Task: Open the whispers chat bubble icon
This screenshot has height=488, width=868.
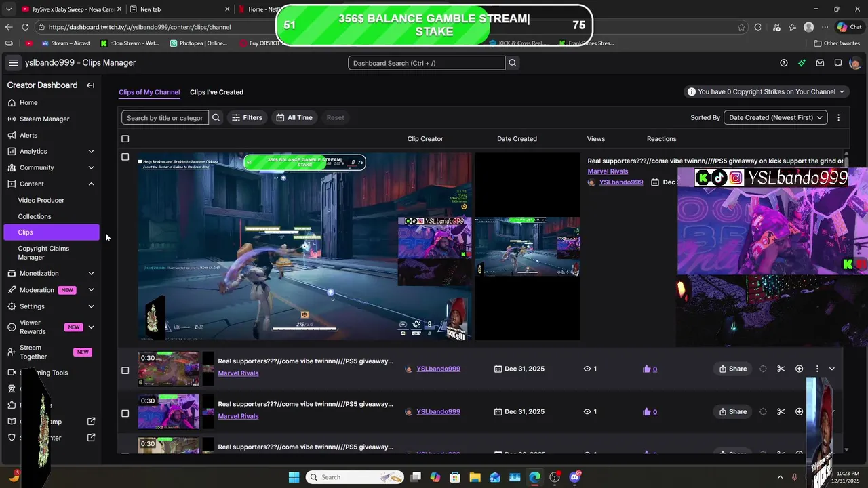Action: [x=838, y=63]
